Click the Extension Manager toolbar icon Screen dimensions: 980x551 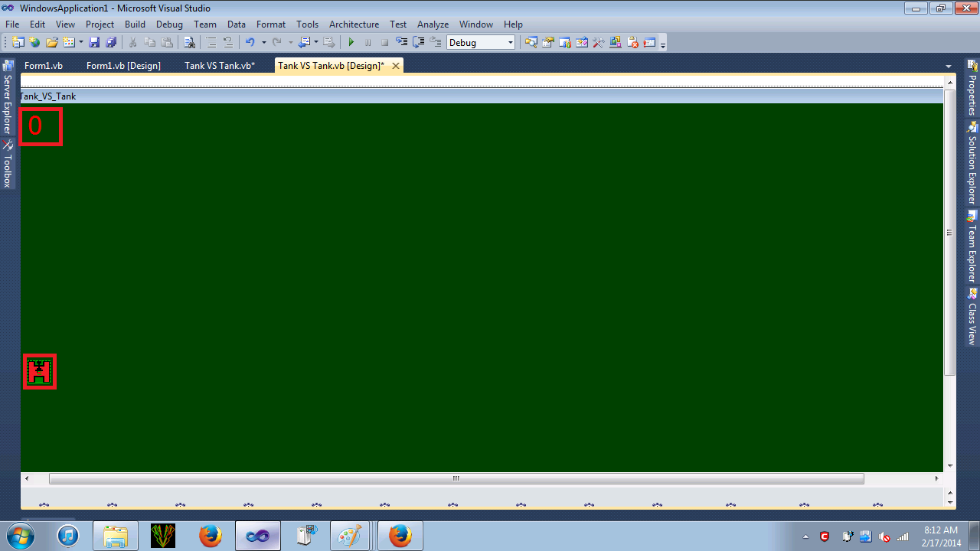tap(616, 43)
